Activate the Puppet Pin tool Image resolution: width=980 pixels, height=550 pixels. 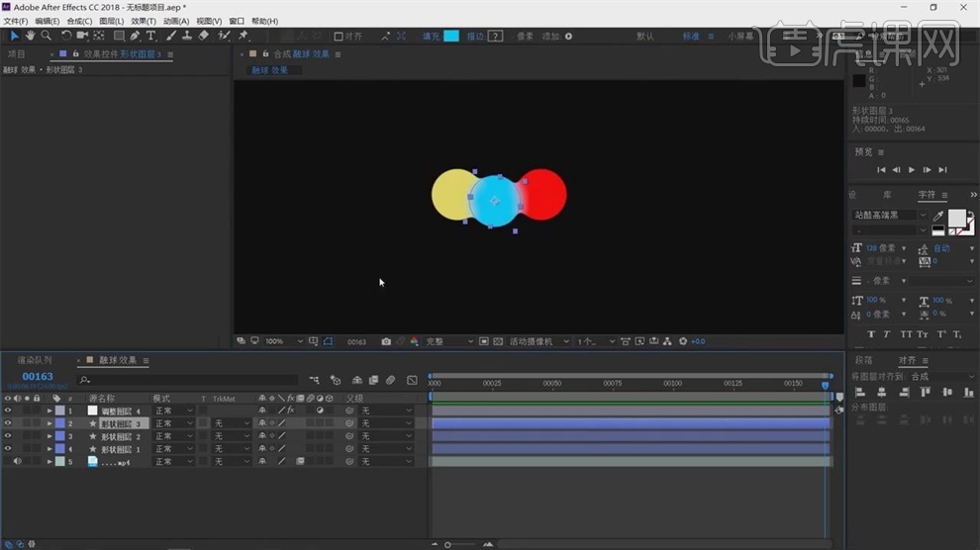tap(244, 36)
